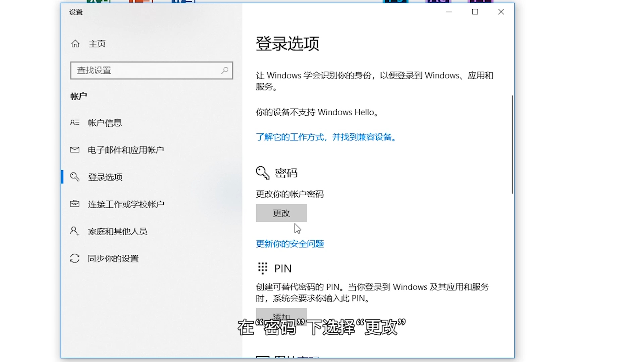The image size is (644, 362).
Task: Click the keypad icon next to PIN heading
Action: point(263,268)
